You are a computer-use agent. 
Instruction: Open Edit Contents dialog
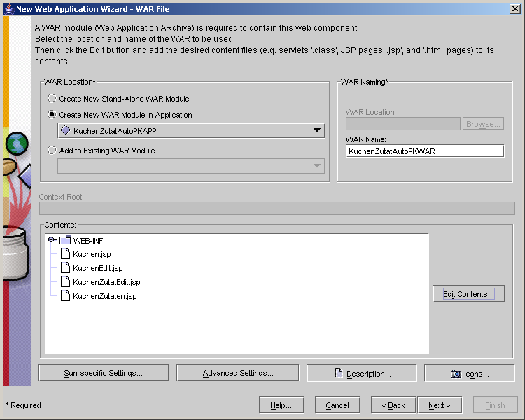(x=468, y=294)
